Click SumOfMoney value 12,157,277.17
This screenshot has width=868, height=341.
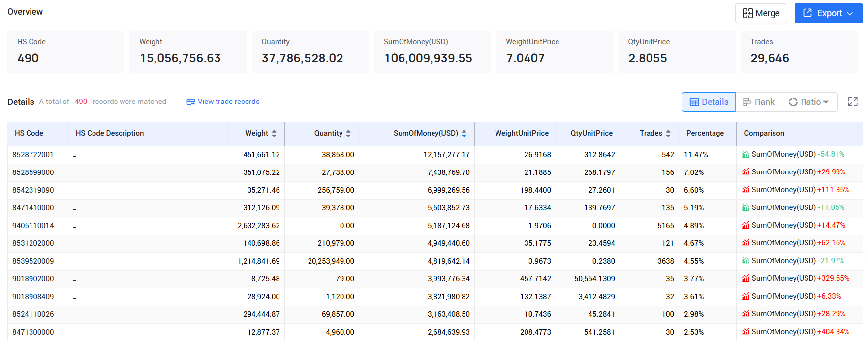446,155
